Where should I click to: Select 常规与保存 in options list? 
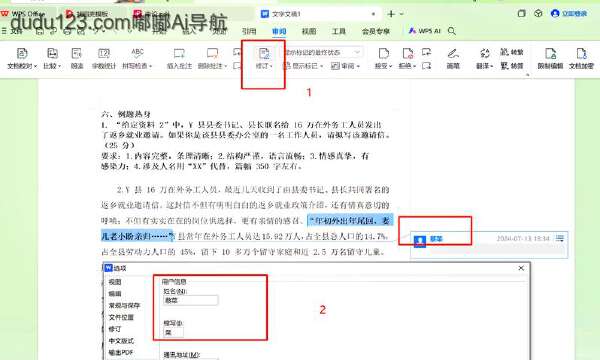click(124, 305)
